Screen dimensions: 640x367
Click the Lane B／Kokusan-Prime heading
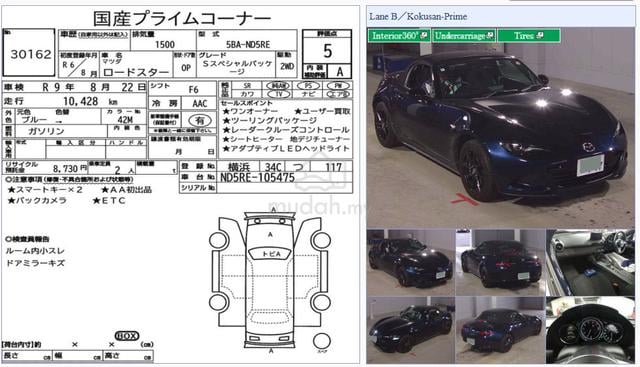[418, 17]
